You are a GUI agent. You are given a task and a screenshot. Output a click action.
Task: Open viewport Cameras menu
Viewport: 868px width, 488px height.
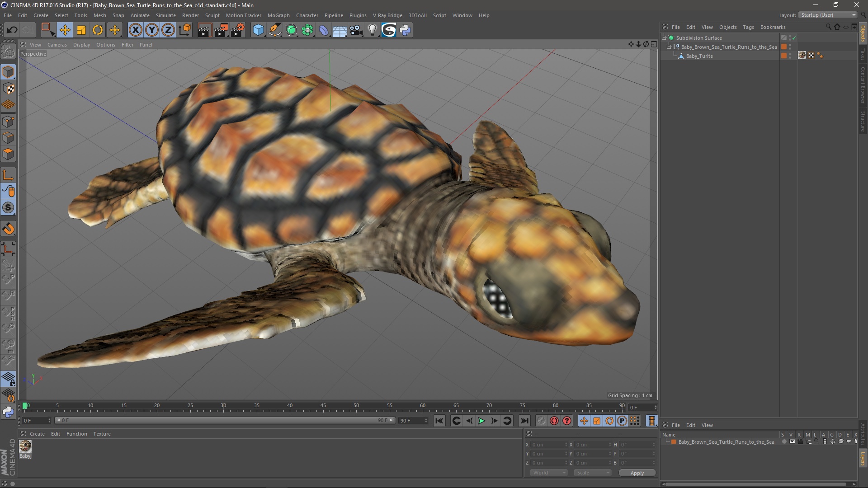tap(57, 45)
